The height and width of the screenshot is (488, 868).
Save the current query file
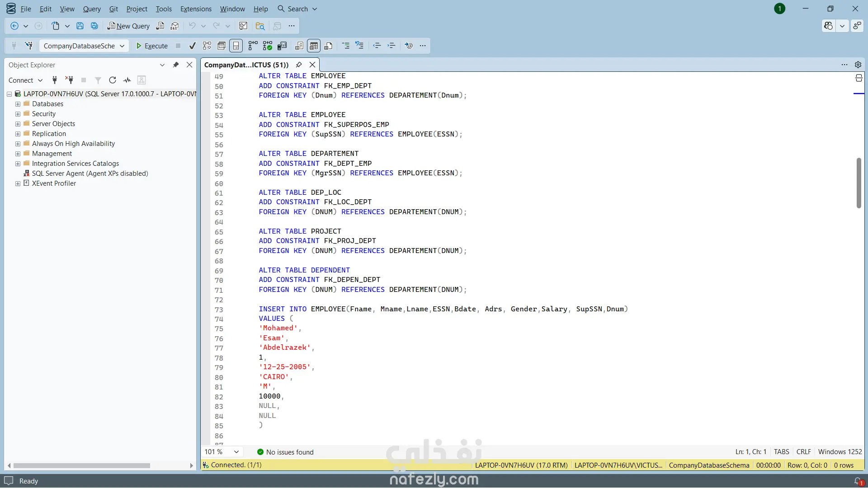pos(80,26)
